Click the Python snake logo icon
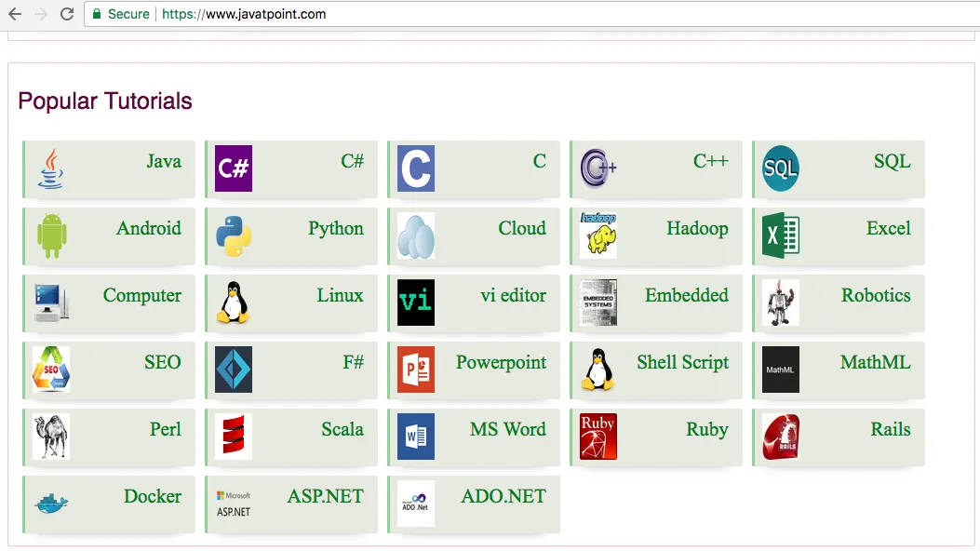This screenshot has width=980, height=551. pyautogui.click(x=233, y=236)
